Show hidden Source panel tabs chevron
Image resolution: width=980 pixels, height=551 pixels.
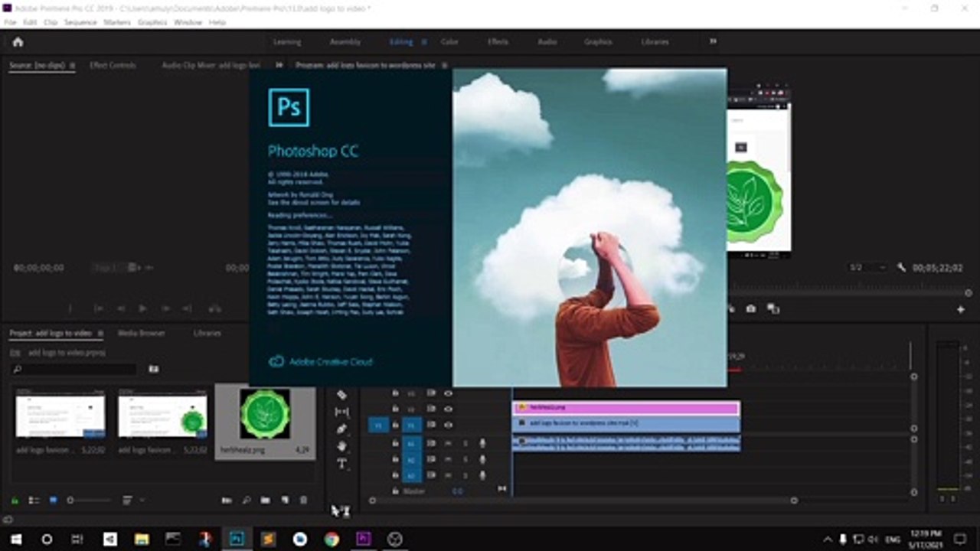coord(279,65)
